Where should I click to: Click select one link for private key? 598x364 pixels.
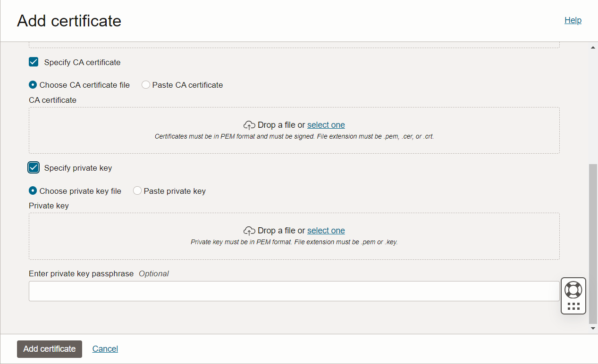[326, 231]
